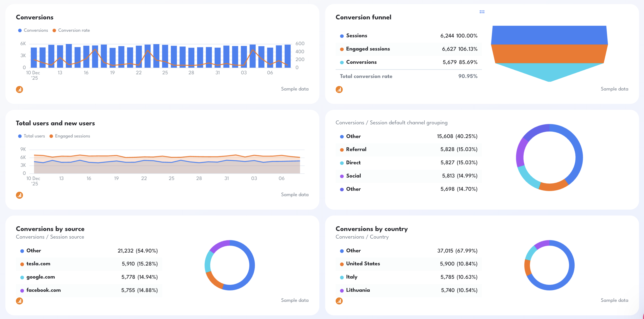Viewport: 644px width, 319px height.
Task: Click the Google Analytics icon on the Conversion funnel widget
Action: tap(339, 89)
